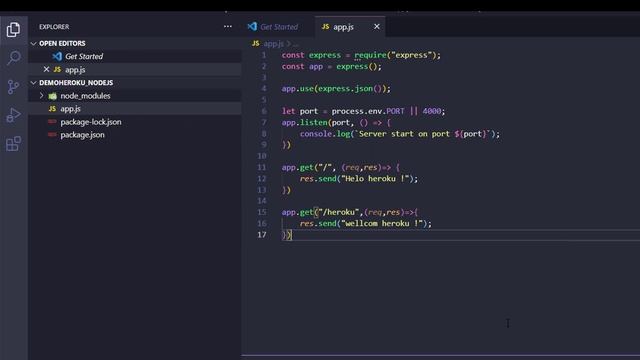Image resolution: width=640 pixels, height=360 pixels.
Task: Close the app.js editor tab
Action: (x=377, y=27)
